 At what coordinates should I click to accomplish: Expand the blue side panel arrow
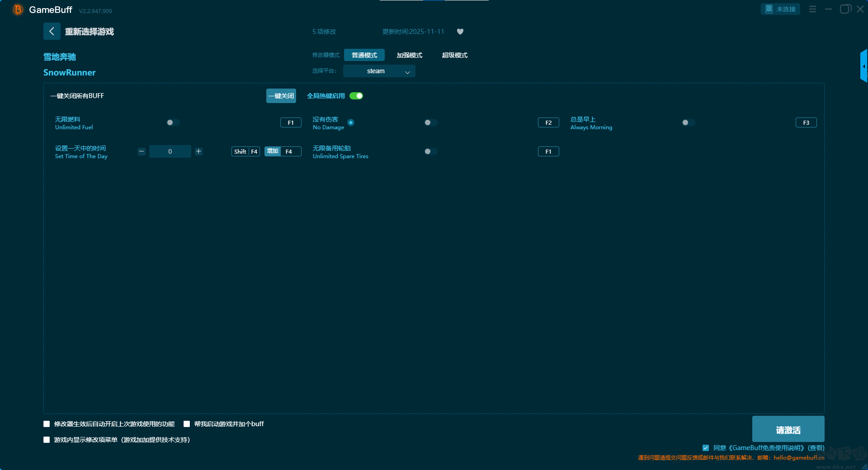864,66
